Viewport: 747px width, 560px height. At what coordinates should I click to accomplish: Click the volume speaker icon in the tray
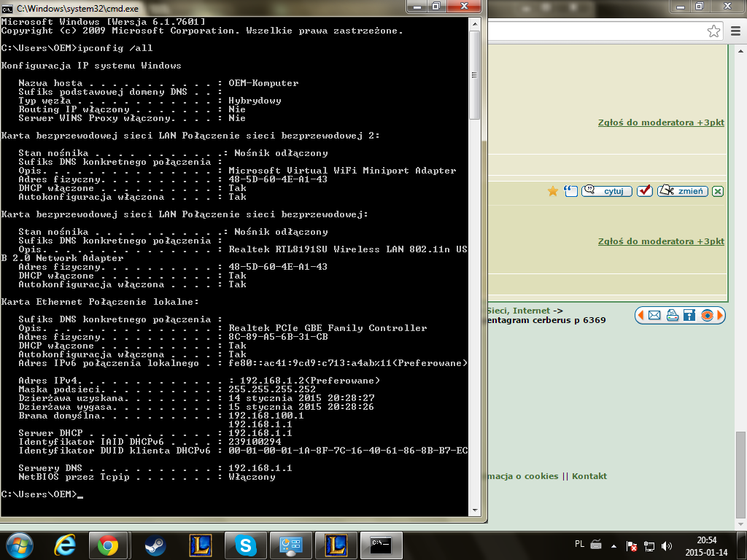(x=667, y=546)
